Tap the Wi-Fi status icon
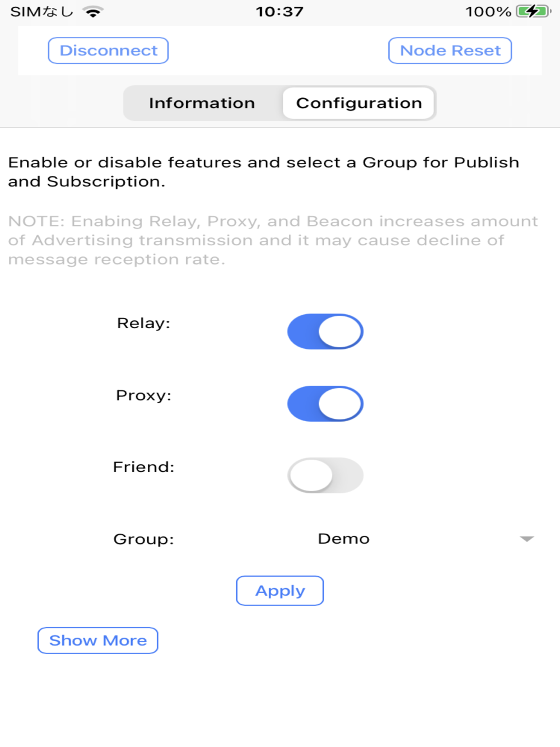The width and height of the screenshot is (560, 747). 93,12
